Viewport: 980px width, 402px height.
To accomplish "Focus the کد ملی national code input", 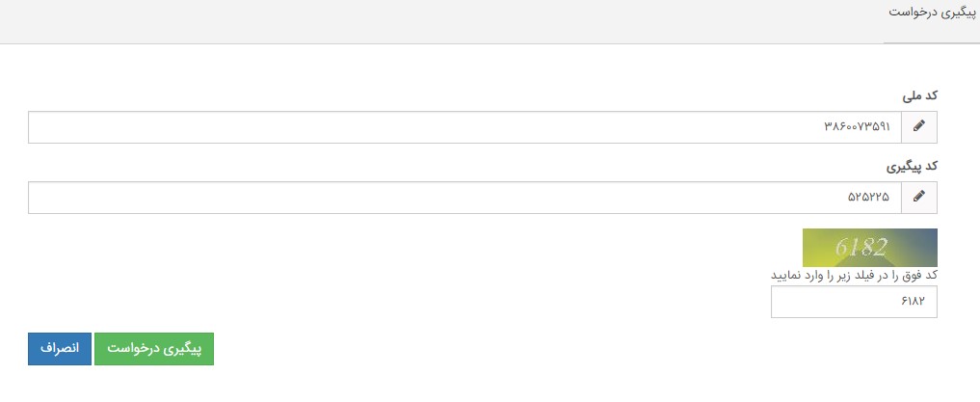I will click(464, 127).
